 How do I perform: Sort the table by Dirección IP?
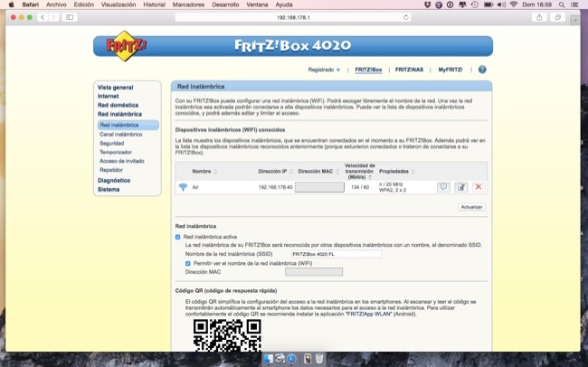click(x=275, y=172)
